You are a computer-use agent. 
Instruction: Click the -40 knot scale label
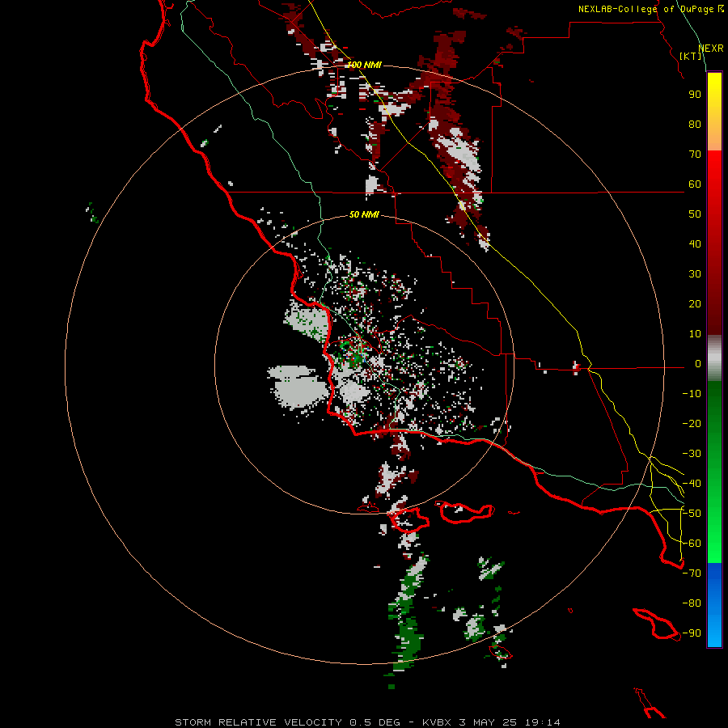[x=692, y=484]
